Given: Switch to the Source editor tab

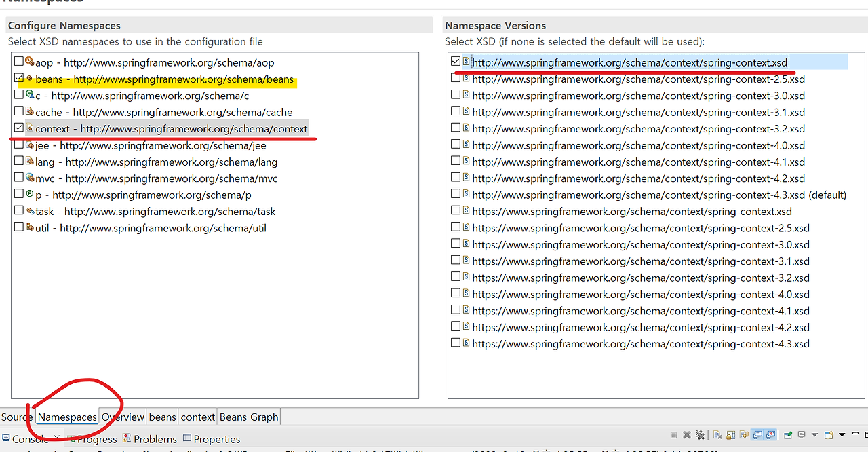Looking at the screenshot, I should [x=17, y=417].
